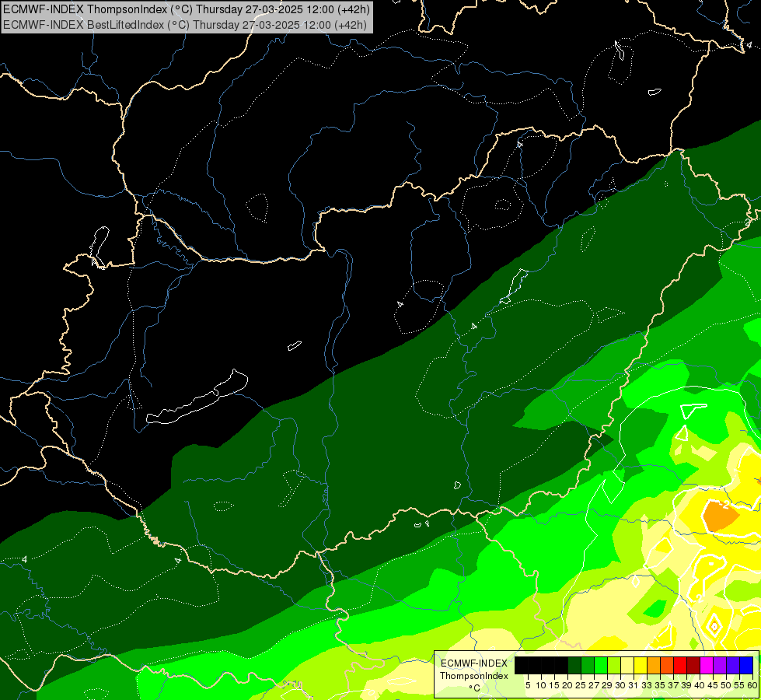761x700 pixels.
Task: Click the legend scale value 55
Action: coord(740,685)
